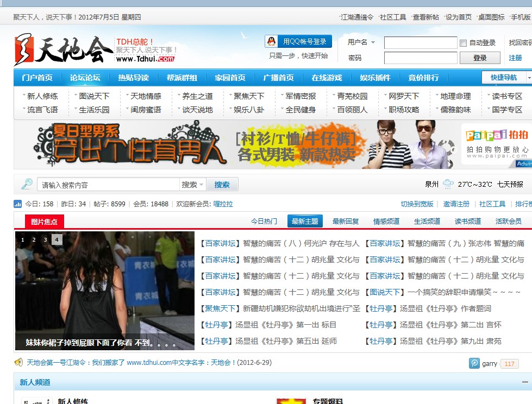Click the weather cloud icon beside 泉州
This screenshot has width=532, height=404.
(x=448, y=184)
